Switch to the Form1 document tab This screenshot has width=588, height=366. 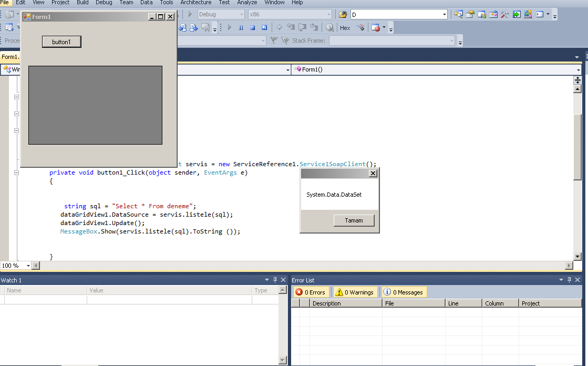tap(10, 57)
